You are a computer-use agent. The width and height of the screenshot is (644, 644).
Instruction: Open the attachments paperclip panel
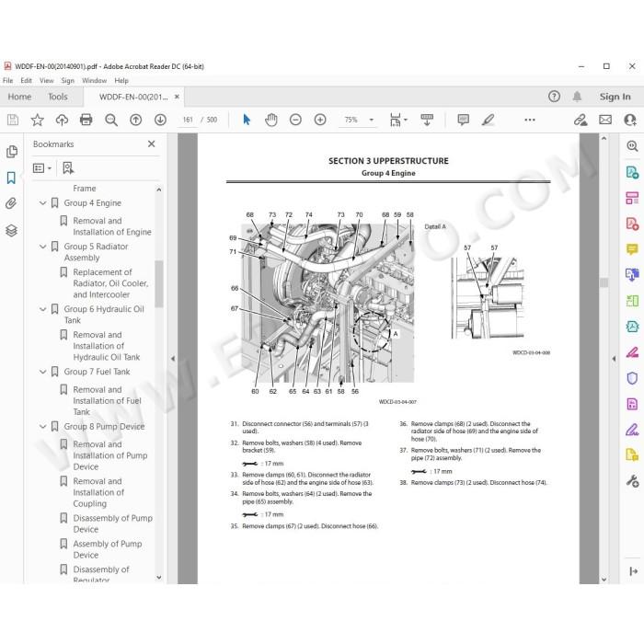[11, 203]
